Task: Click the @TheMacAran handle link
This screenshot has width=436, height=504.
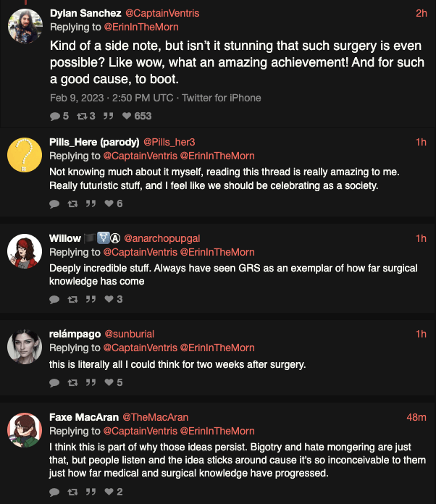Action: point(155,417)
